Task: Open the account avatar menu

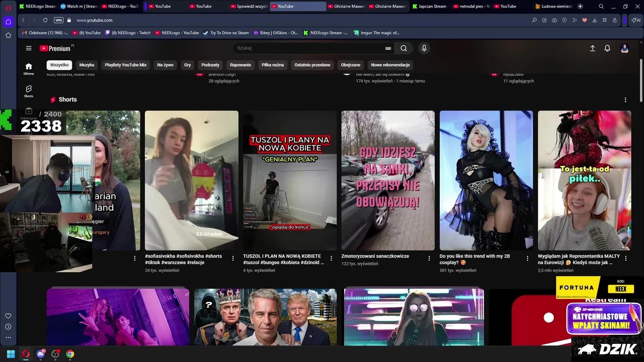Action: (624, 48)
